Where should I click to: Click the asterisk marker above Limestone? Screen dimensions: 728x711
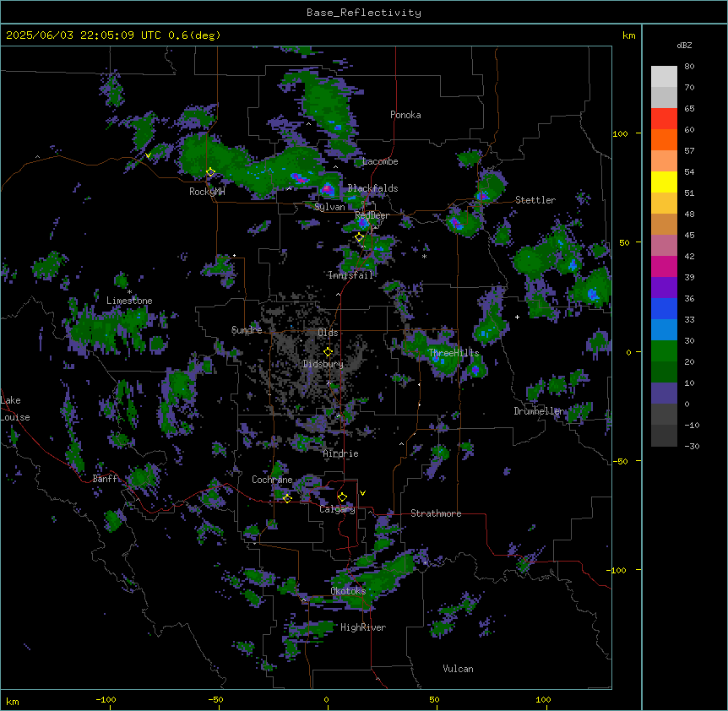[x=129, y=292]
